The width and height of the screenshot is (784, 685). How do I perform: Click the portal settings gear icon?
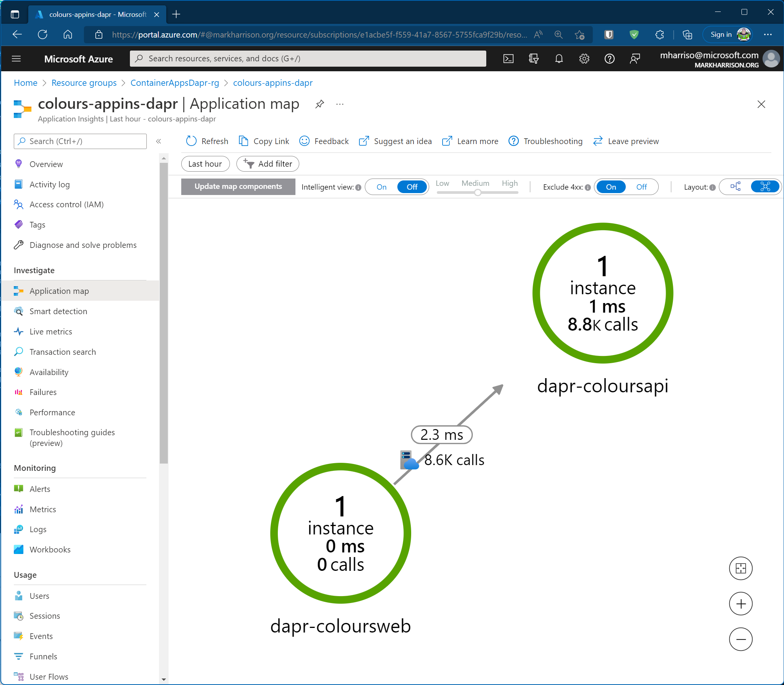tap(584, 59)
